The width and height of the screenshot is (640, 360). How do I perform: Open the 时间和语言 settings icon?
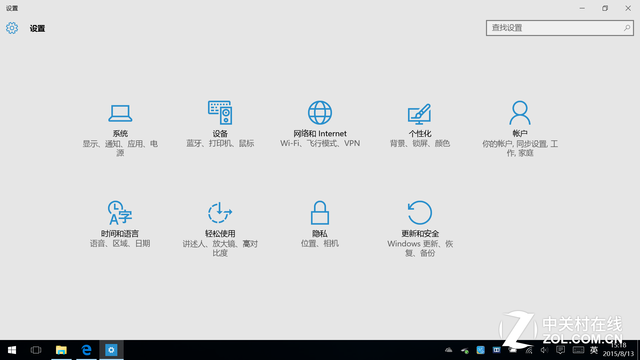click(x=120, y=212)
